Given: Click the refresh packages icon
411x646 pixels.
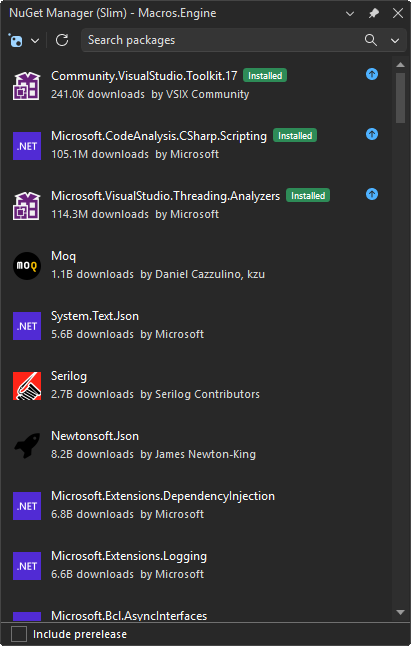Looking at the screenshot, I should (62, 40).
